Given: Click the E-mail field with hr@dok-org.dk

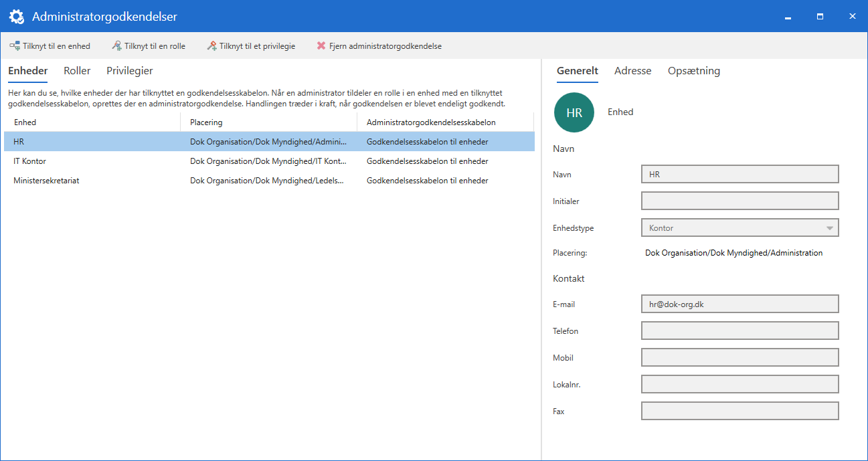Looking at the screenshot, I should pos(740,304).
